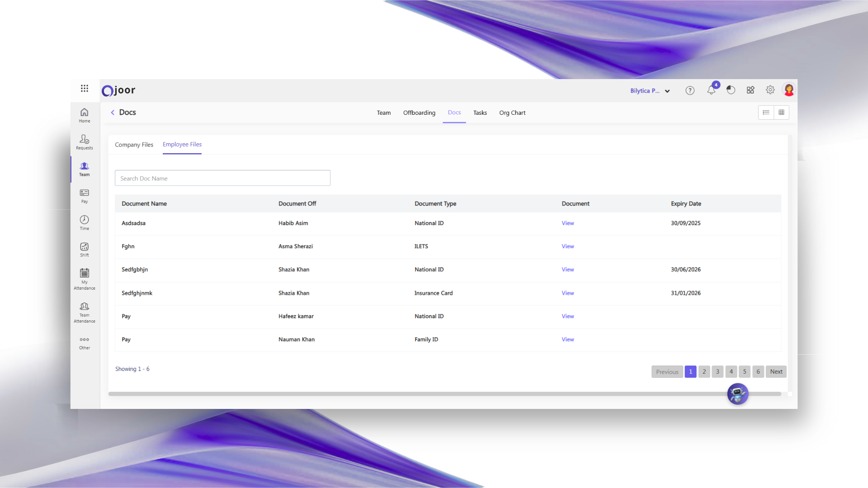Screen dimensions: 868x488
Task: Switch to the Company Files tab
Action: [x=134, y=145]
